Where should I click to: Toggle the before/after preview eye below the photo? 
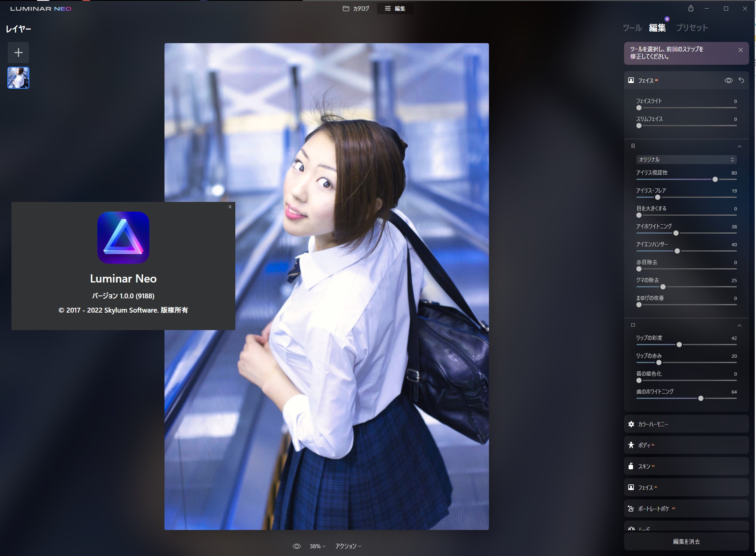297,546
